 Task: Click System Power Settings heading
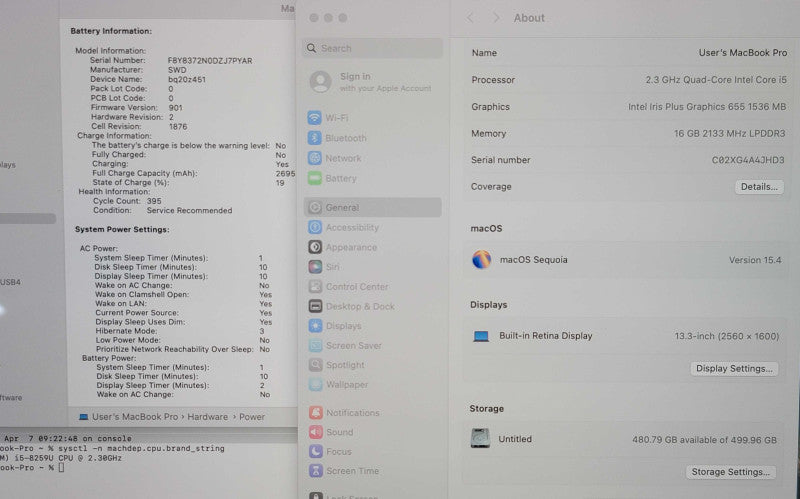[122, 229]
